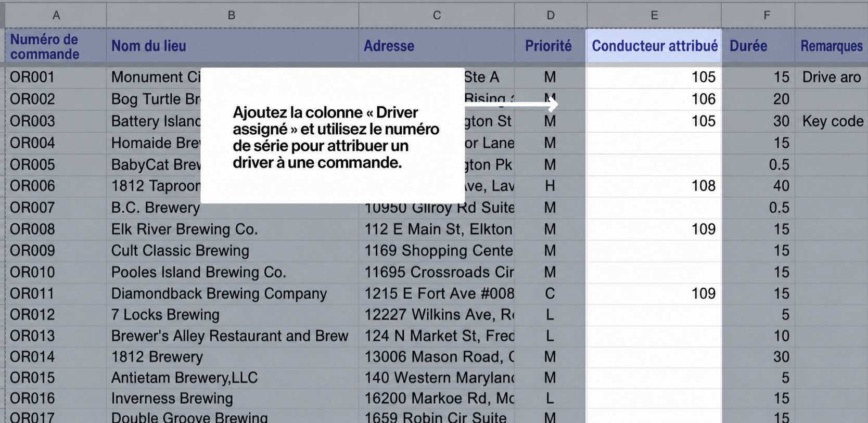Click the "Remarques" header cell
Image resolution: width=868 pixels, height=423 pixels.
click(x=832, y=46)
